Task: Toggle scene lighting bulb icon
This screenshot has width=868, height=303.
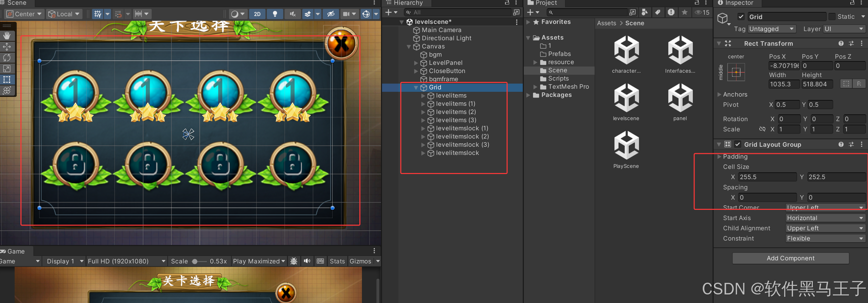Action: [x=275, y=14]
